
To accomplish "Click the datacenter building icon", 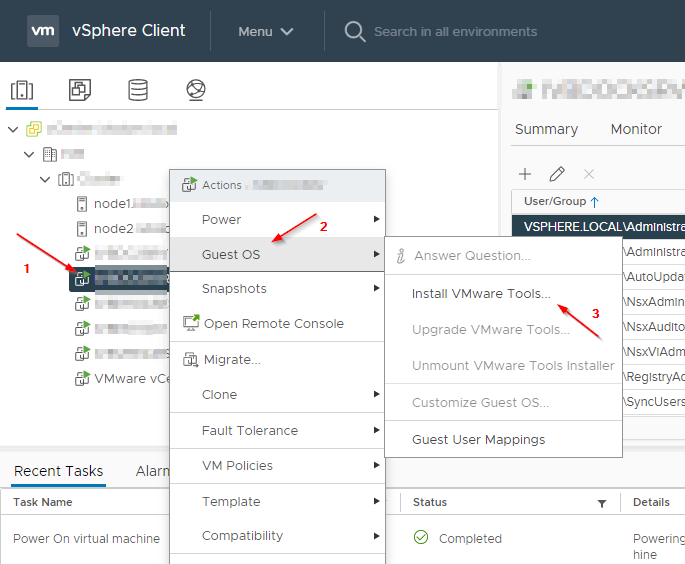I will 50,154.
